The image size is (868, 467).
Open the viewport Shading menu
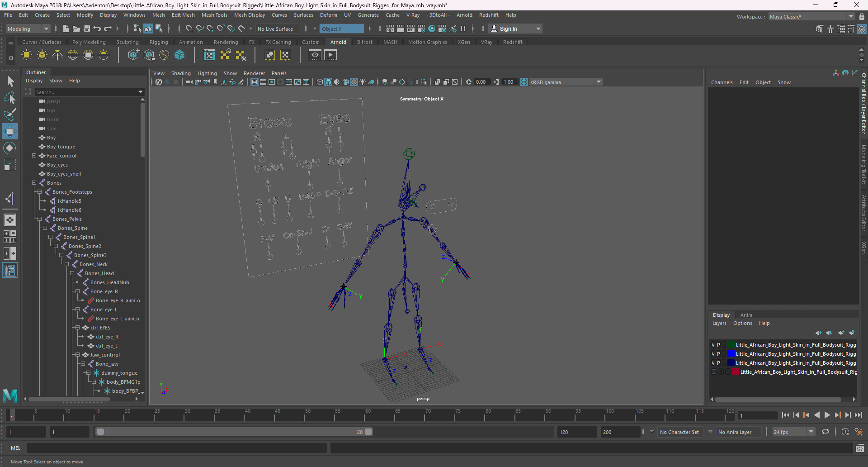tap(181, 73)
